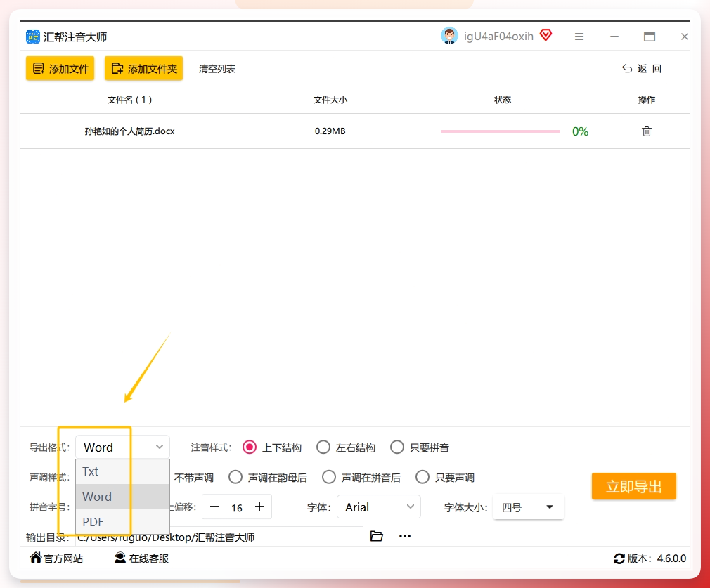Increase offset value with plus button
Image resolution: width=710 pixels, height=588 pixels.
tap(259, 507)
